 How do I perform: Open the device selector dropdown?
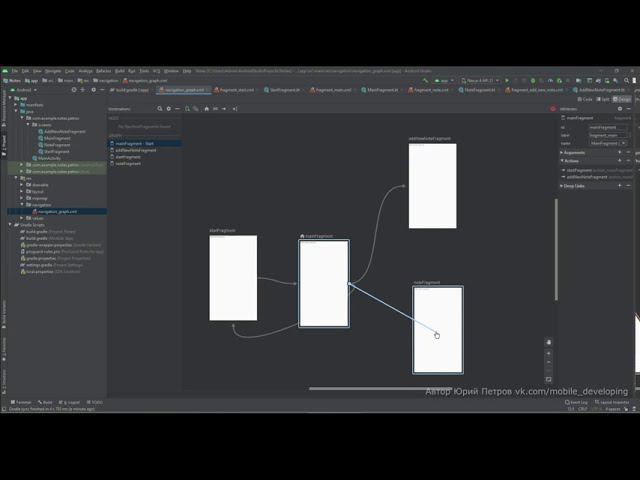tap(480, 80)
